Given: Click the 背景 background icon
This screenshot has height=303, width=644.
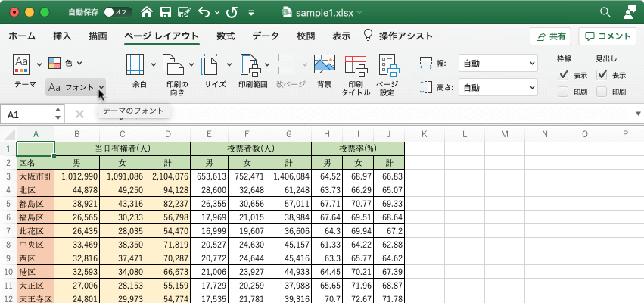Looking at the screenshot, I should [x=324, y=64].
